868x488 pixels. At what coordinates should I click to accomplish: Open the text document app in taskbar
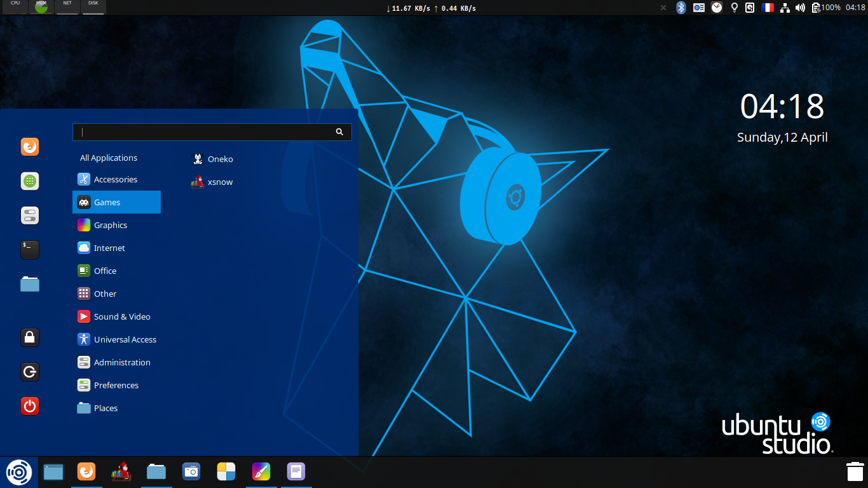[296, 471]
